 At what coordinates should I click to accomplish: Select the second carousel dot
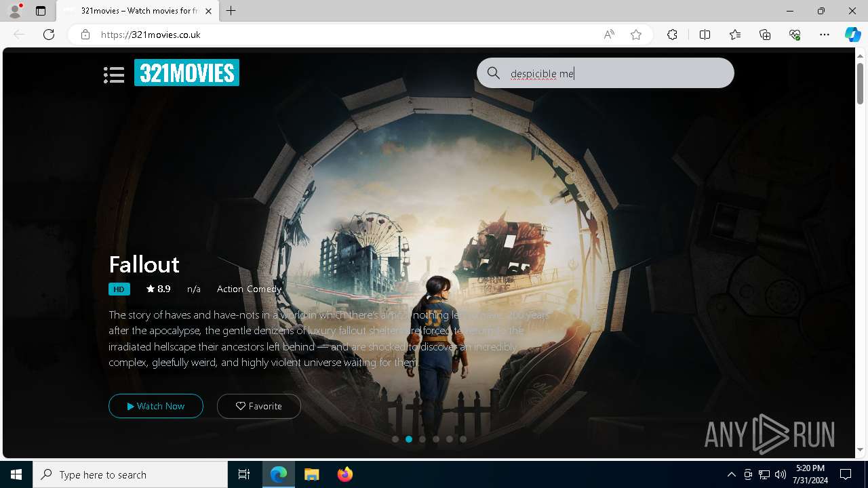pyautogui.click(x=409, y=439)
